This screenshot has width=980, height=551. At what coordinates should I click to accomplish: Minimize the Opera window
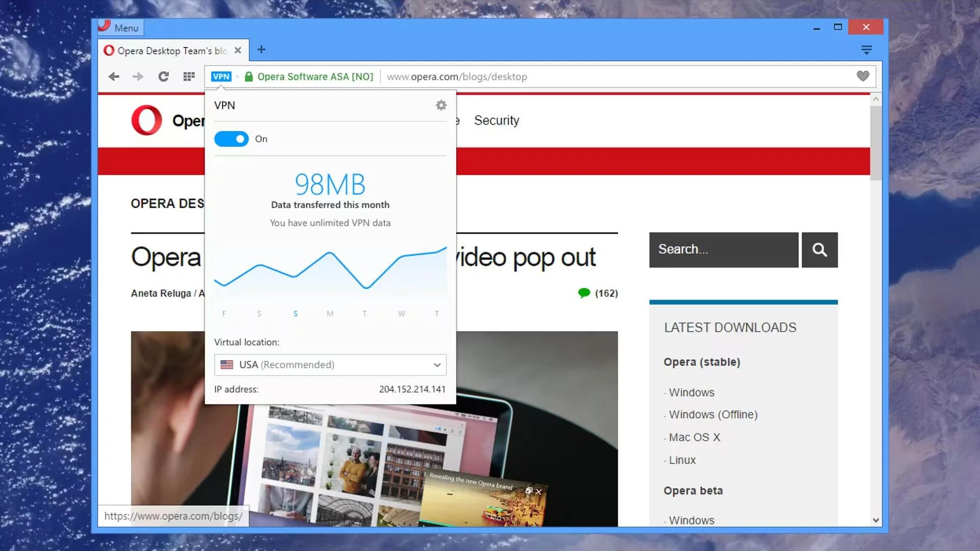coord(817,28)
